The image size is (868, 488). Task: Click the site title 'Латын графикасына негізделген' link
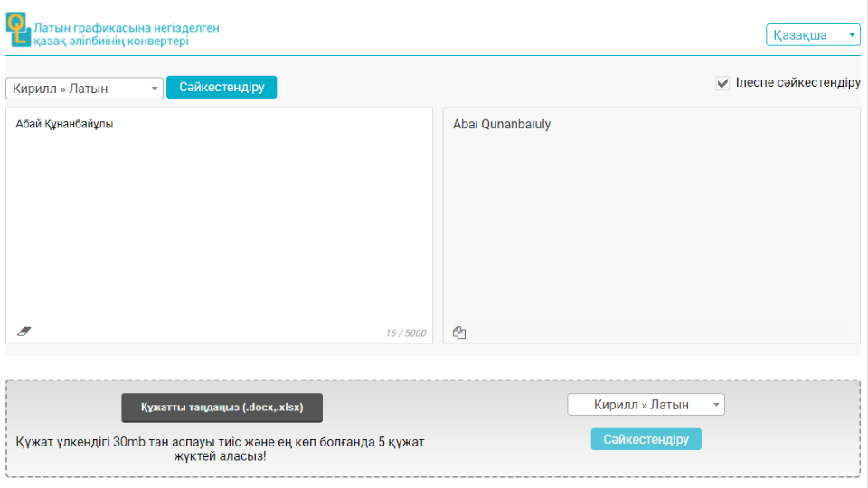pyautogui.click(x=127, y=28)
